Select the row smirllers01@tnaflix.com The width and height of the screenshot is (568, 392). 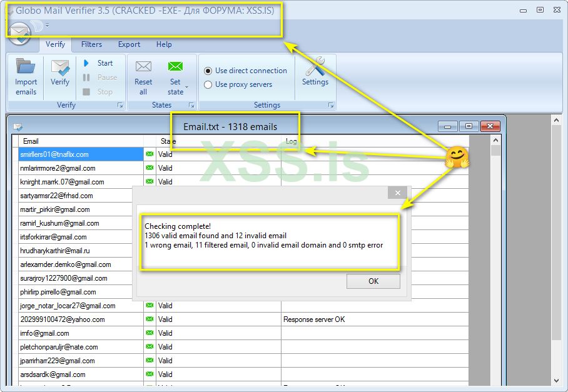(81, 154)
